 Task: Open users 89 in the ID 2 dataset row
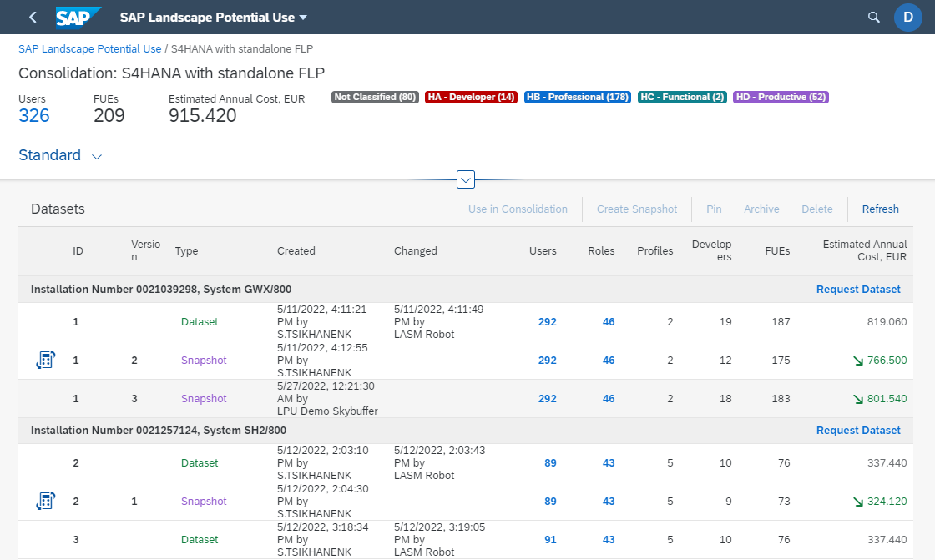(x=550, y=463)
